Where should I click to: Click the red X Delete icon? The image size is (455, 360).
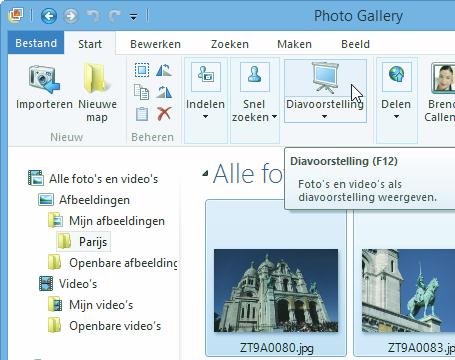pos(164,114)
